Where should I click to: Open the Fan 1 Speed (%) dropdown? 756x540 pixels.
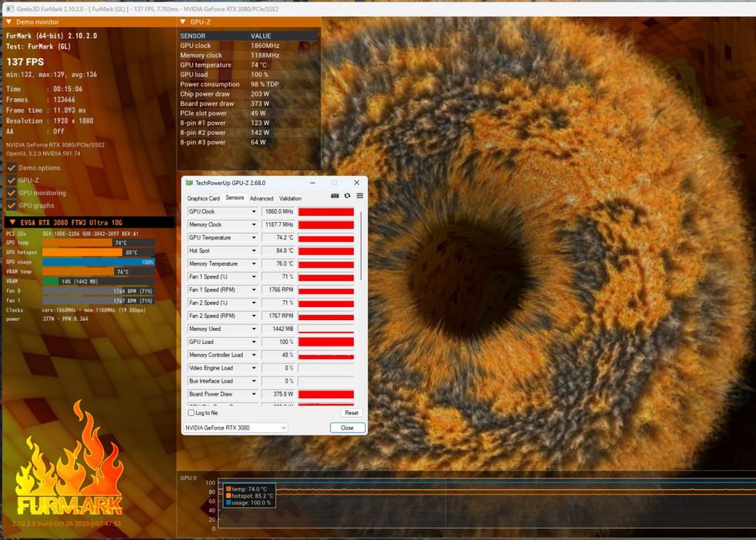(254, 277)
